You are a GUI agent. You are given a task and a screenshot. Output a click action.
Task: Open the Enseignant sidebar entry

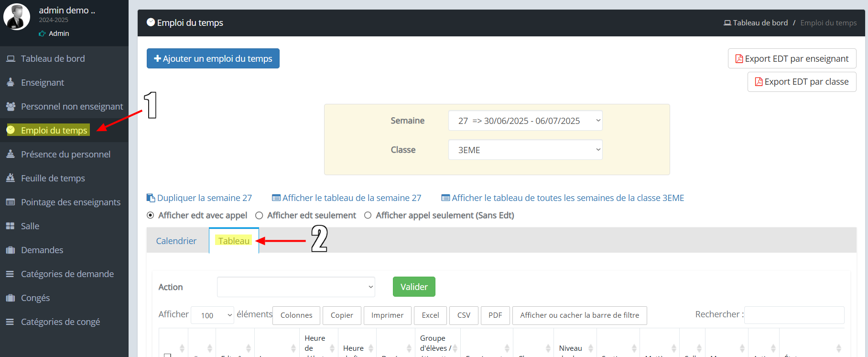(42, 82)
